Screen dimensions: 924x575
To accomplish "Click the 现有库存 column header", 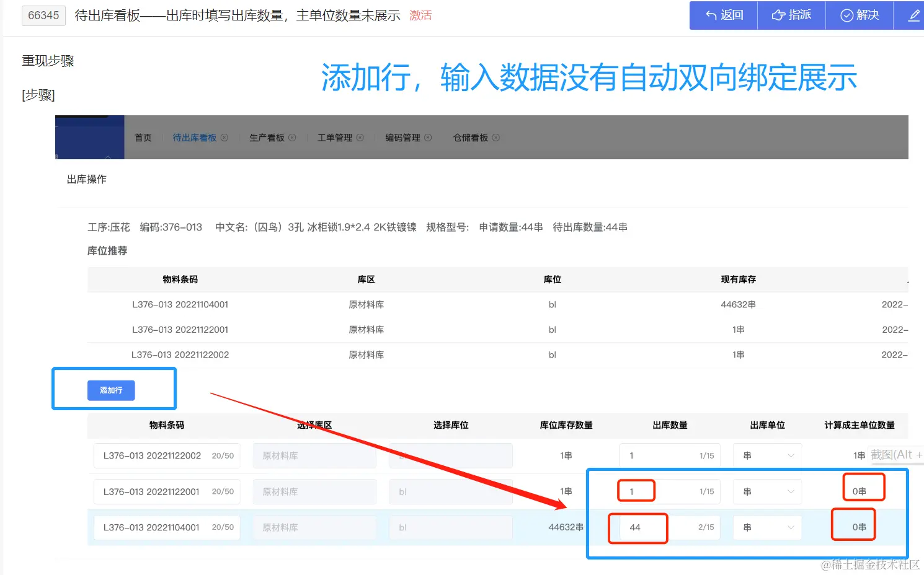I will tap(738, 279).
